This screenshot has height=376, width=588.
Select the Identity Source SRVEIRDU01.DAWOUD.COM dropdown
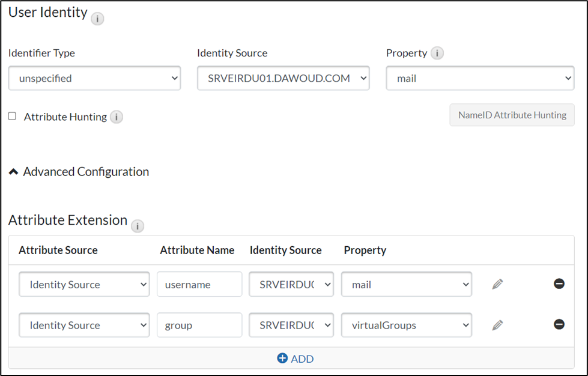[283, 78]
